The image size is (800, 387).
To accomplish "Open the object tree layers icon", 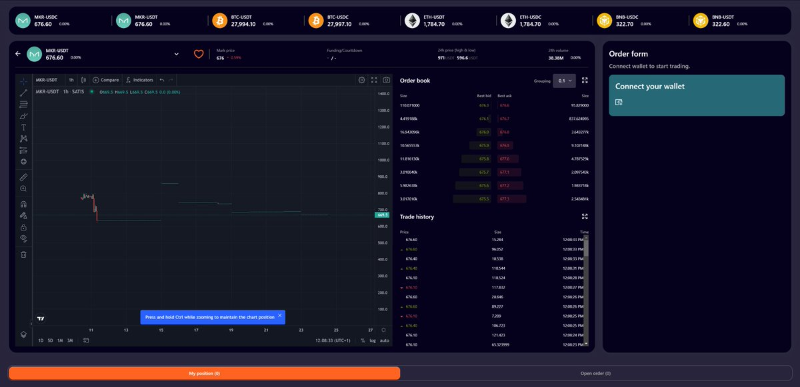I will coord(23,334).
